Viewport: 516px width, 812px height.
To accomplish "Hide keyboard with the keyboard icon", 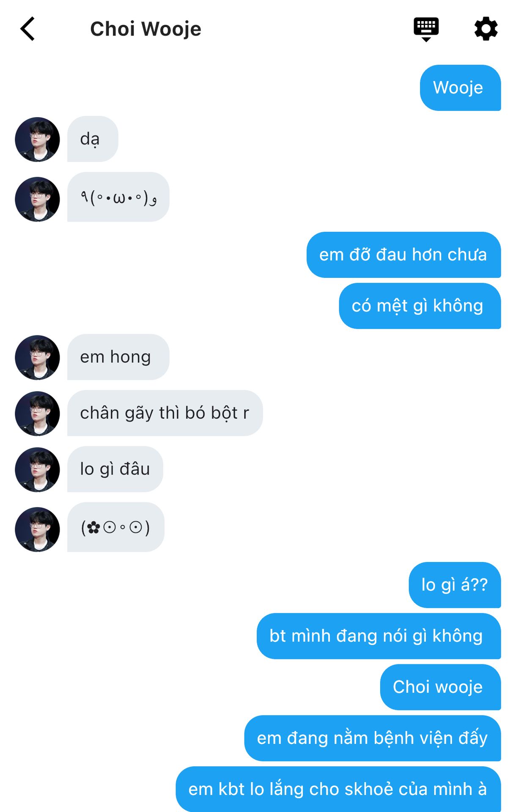I will [426, 29].
